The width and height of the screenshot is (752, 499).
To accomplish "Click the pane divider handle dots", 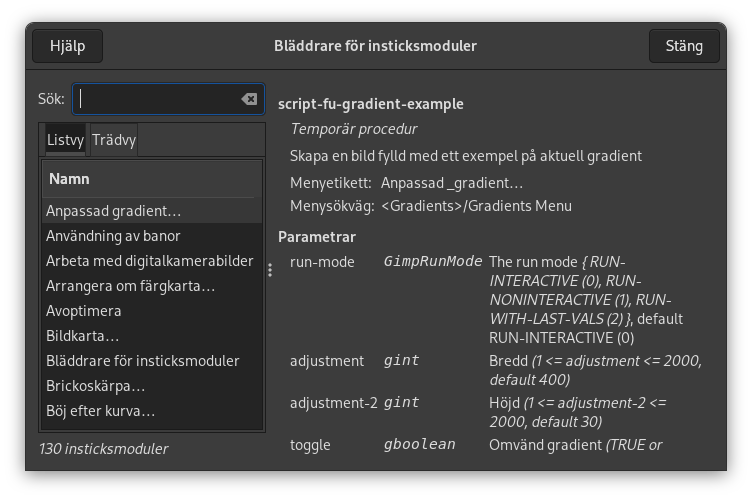I will coord(270,270).
